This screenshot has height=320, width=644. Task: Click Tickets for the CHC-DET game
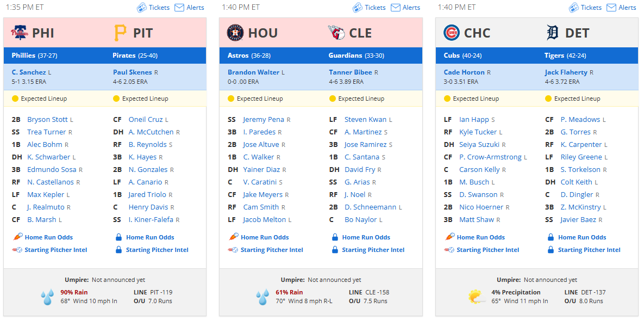(x=585, y=8)
